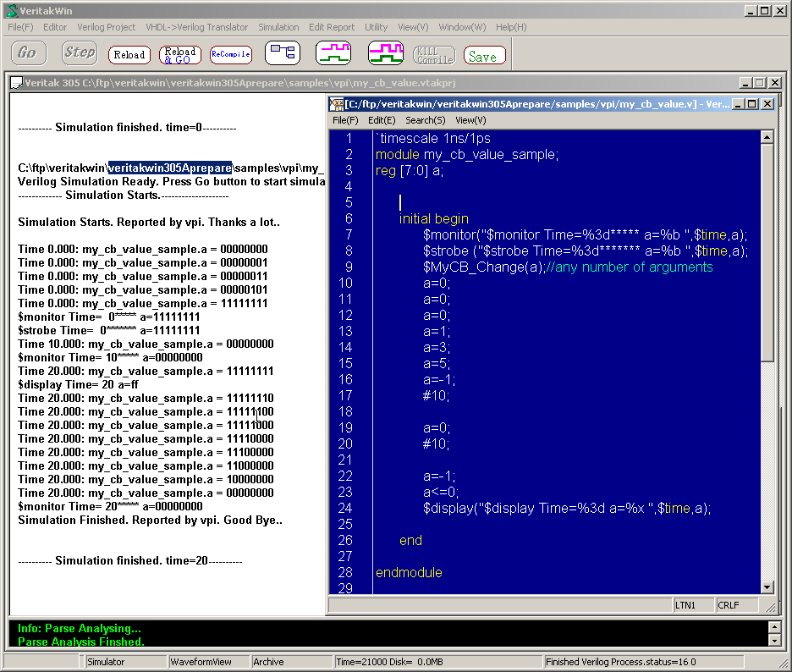Click the reg [7:0] a; line

point(410,171)
